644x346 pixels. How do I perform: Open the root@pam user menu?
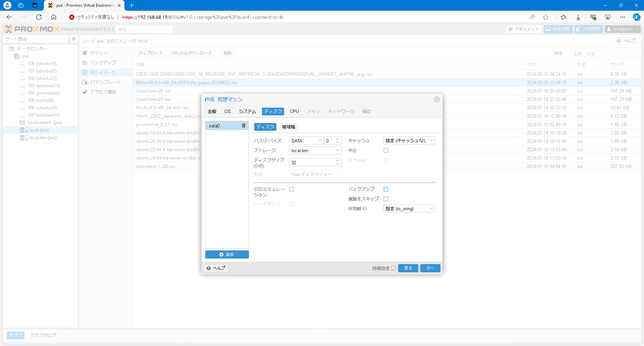point(623,29)
